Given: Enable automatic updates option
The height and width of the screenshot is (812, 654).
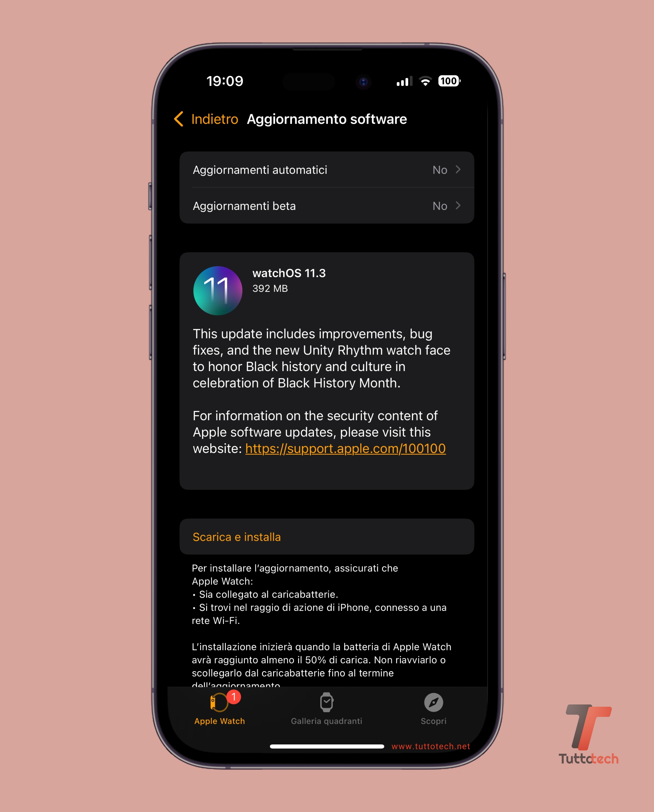Looking at the screenshot, I should click(x=327, y=169).
